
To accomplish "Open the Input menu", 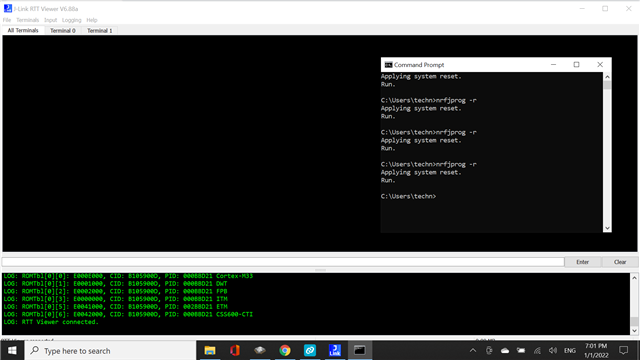I will [51, 20].
